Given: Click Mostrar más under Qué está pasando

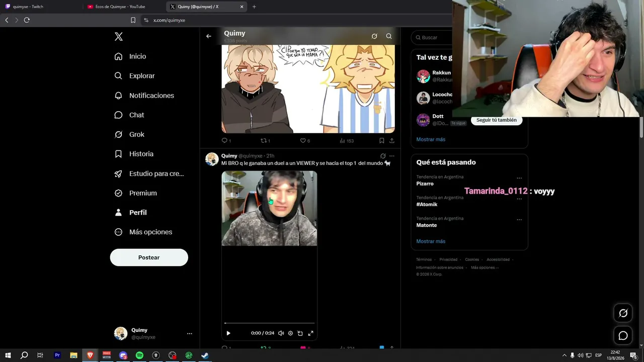Looking at the screenshot, I should [x=431, y=241].
